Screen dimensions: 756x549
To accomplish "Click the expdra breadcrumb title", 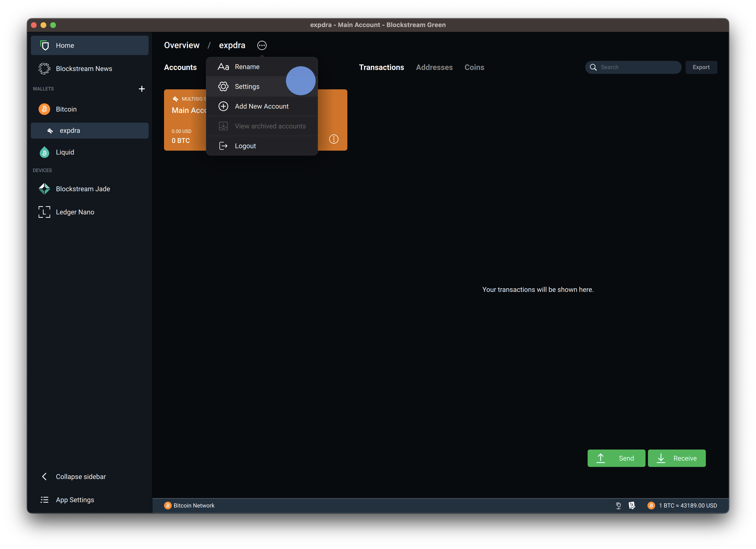I will (x=232, y=45).
